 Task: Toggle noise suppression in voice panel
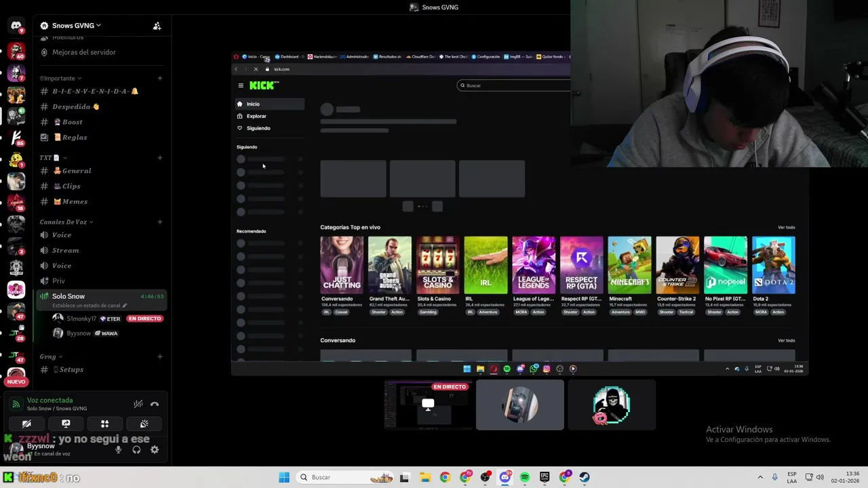[x=138, y=404]
